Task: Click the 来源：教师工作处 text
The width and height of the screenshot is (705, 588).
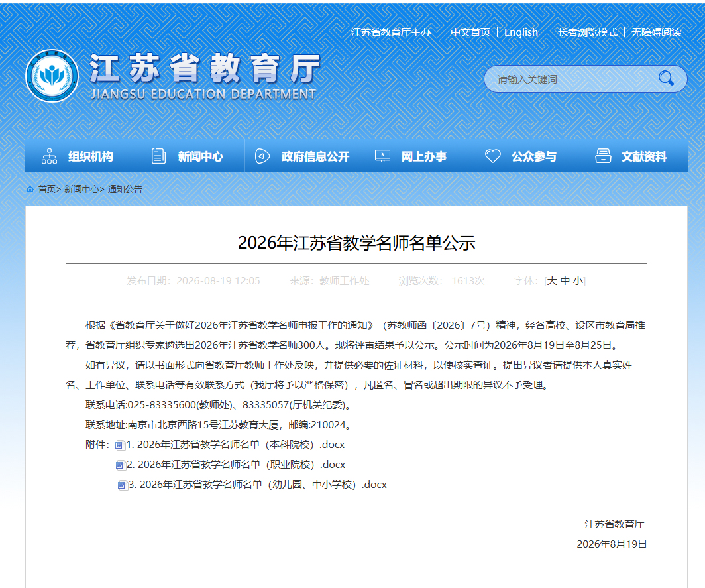Action: click(329, 280)
